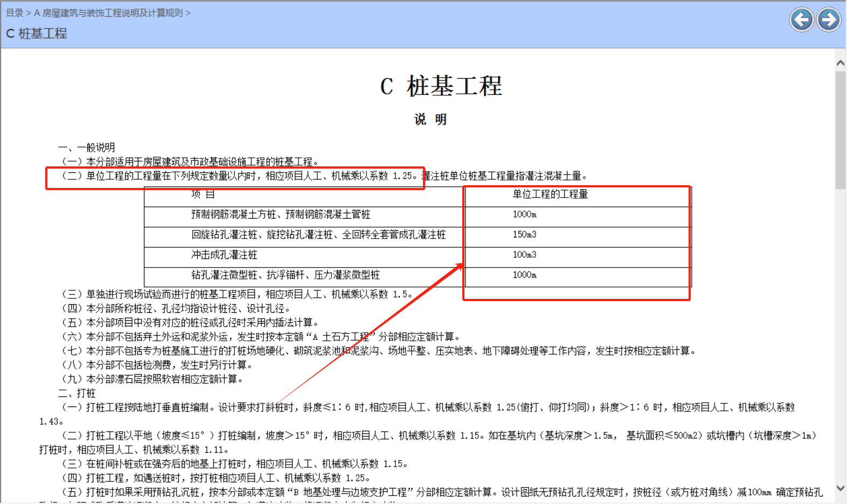Click line (九) 本分部漂石层按照软岩

(x=152, y=379)
